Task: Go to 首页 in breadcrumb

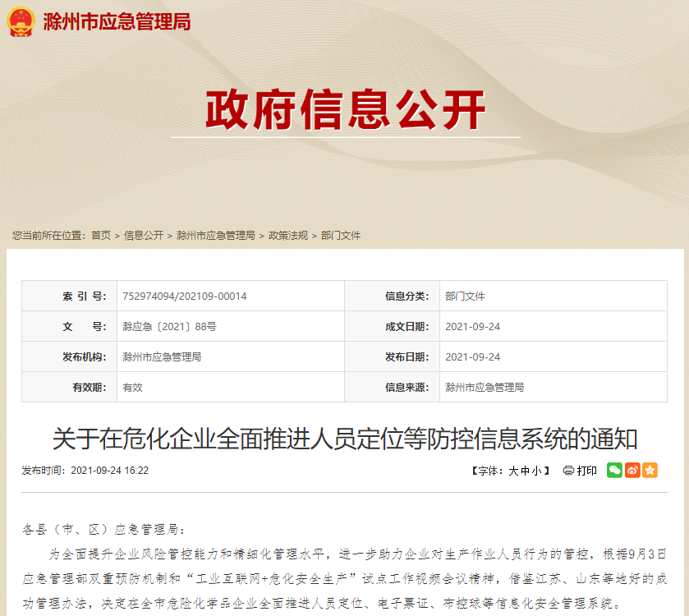Action: [x=101, y=236]
